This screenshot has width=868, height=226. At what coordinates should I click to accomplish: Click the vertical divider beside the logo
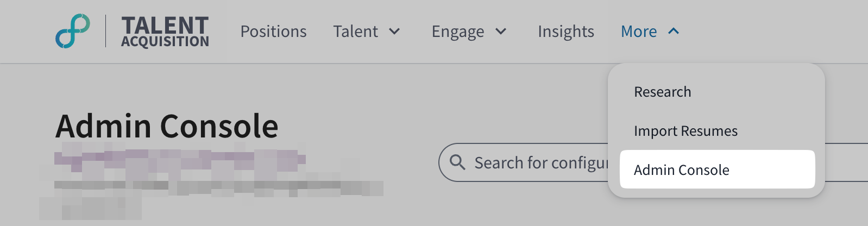(x=106, y=31)
